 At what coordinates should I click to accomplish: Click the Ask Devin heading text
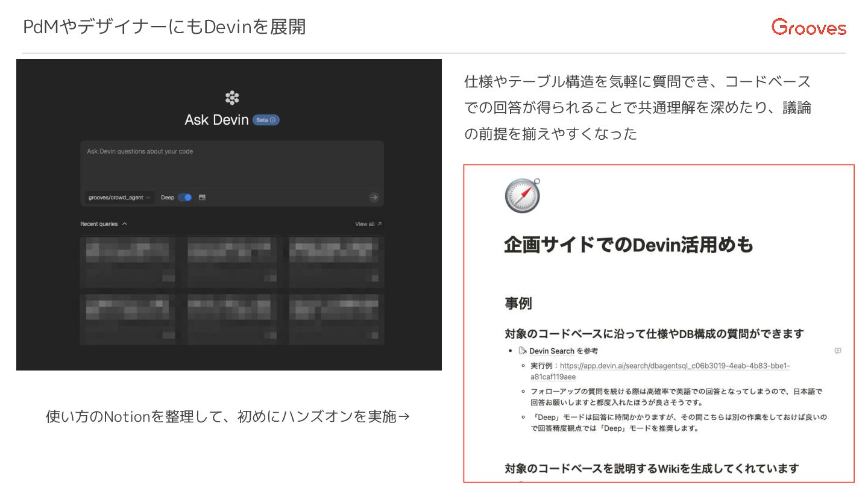216,120
